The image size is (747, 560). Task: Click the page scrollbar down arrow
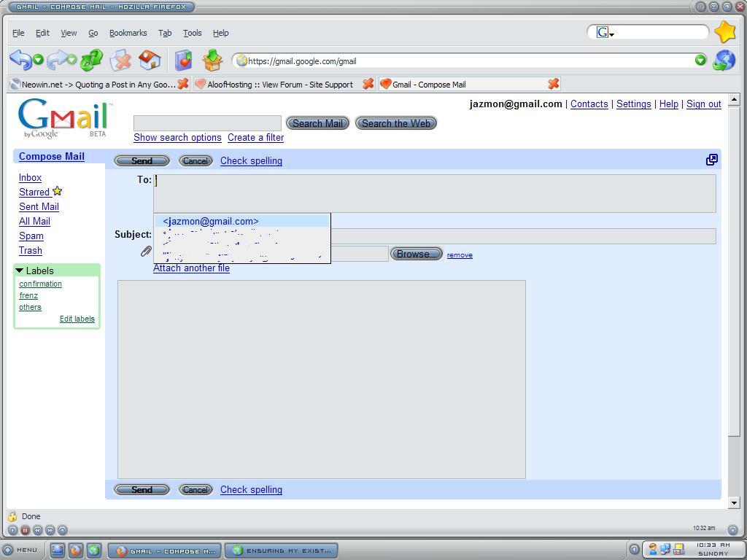(x=734, y=502)
